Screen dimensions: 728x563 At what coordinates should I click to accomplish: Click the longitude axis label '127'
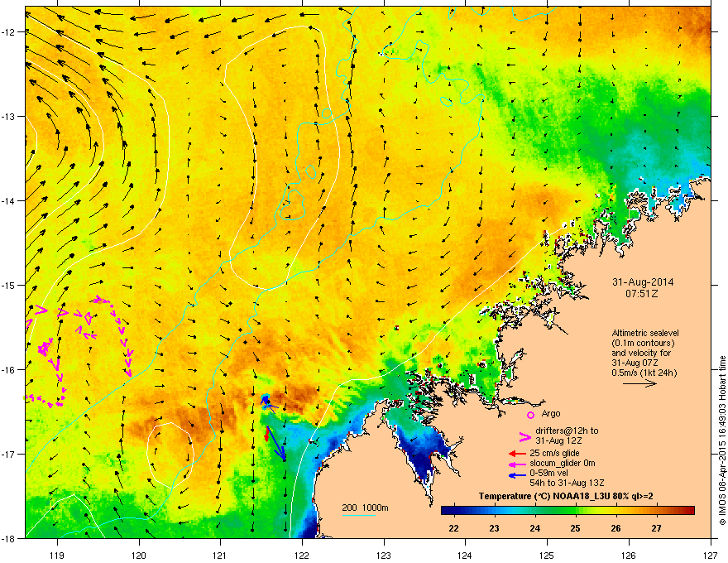pos(711,555)
